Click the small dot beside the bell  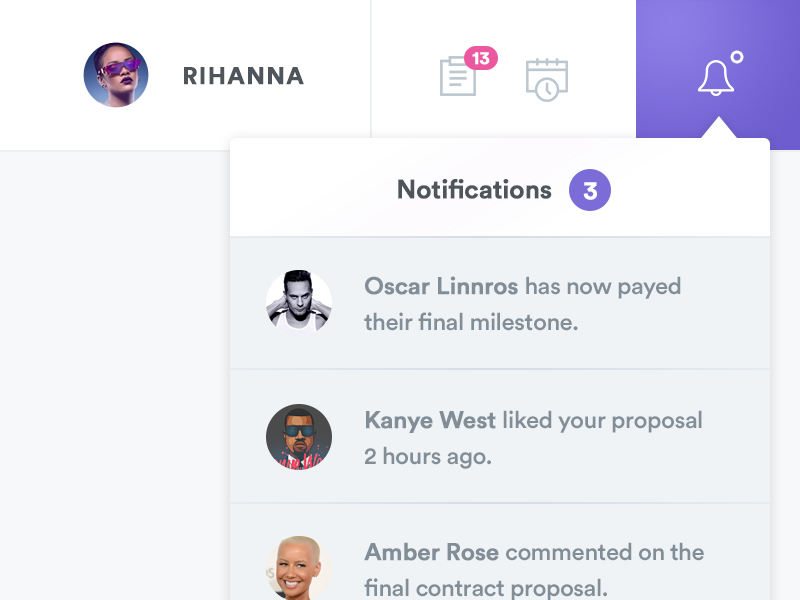click(x=737, y=57)
